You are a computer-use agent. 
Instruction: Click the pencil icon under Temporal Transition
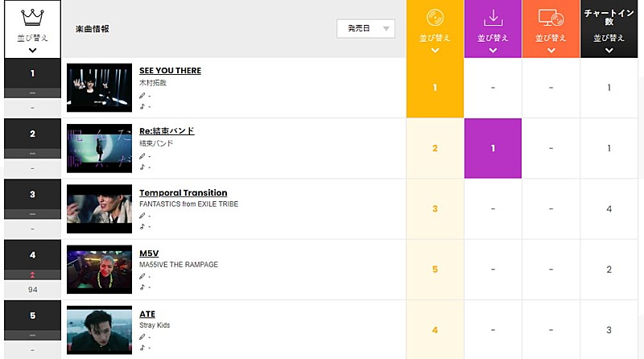click(142, 216)
